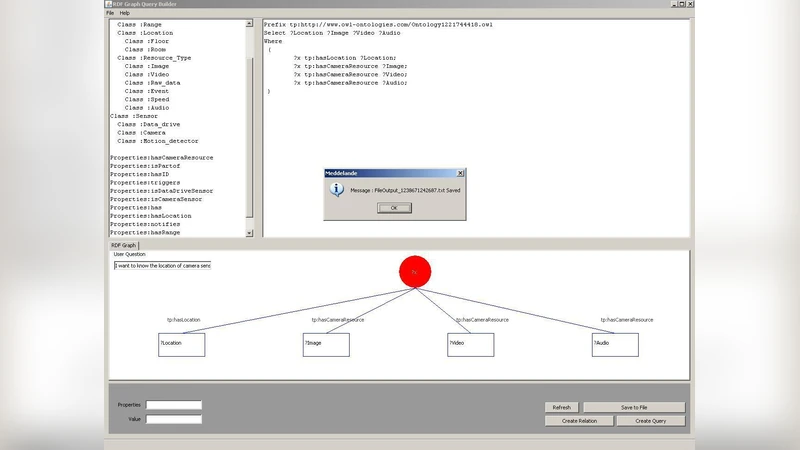Click the app icon in title bar
This screenshot has height=450, width=800.
107,4
